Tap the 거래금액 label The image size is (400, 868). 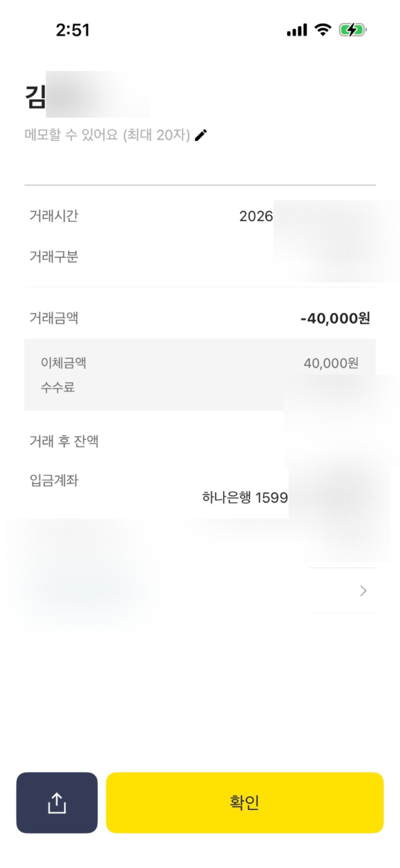(x=54, y=318)
